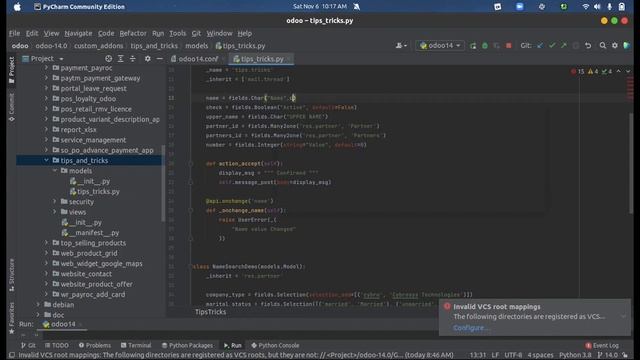Click the Run tool window button
Image resolution: width=640 pixels, height=360 pixels.
coord(233,345)
